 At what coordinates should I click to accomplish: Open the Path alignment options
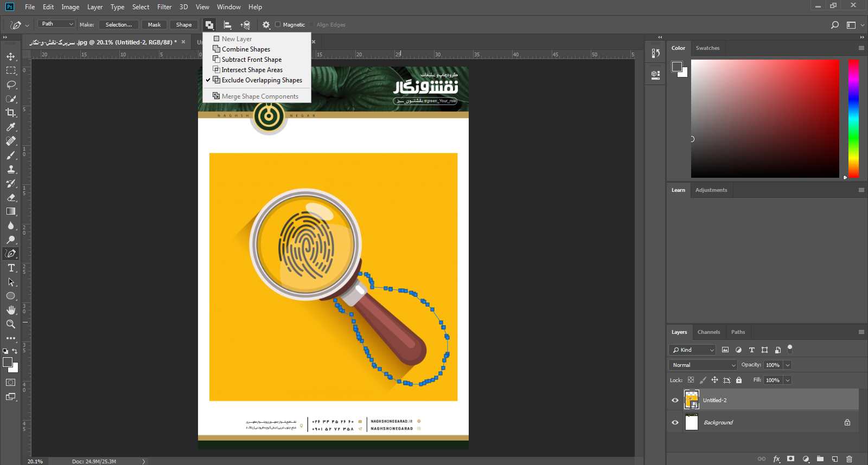click(x=228, y=25)
